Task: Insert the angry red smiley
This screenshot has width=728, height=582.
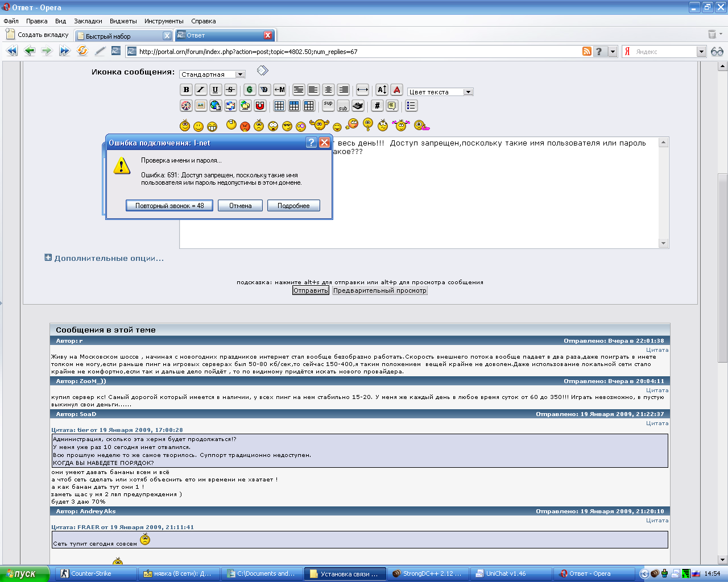Action: pyautogui.click(x=245, y=126)
